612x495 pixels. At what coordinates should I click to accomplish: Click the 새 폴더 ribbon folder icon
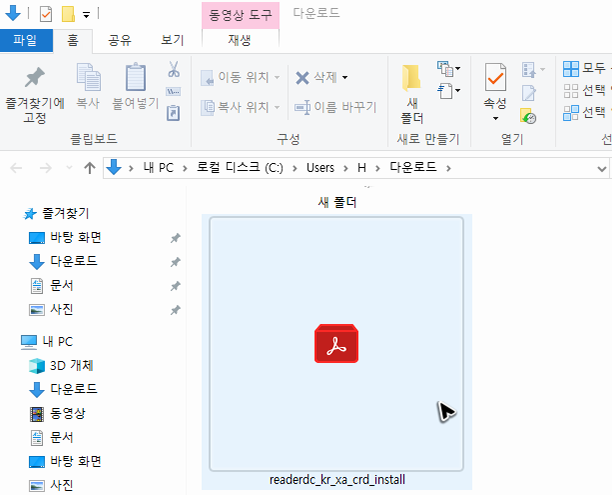pos(412,77)
